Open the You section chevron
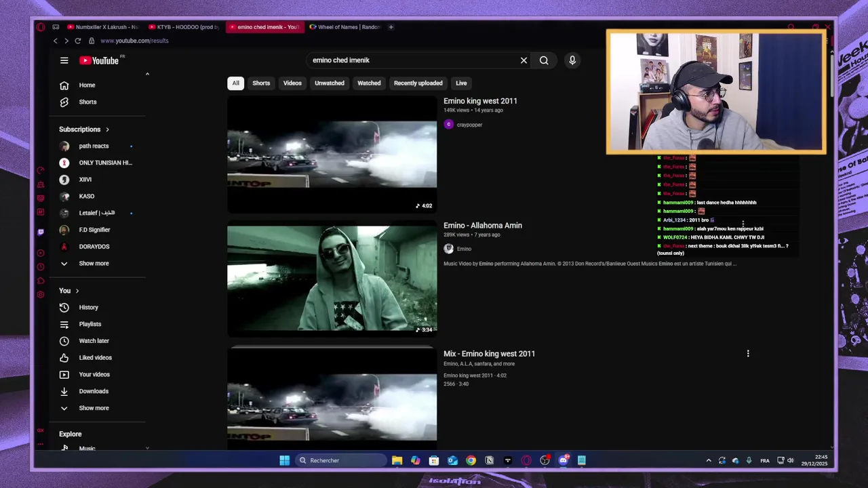The width and height of the screenshot is (868, 488). click(77, 291)
